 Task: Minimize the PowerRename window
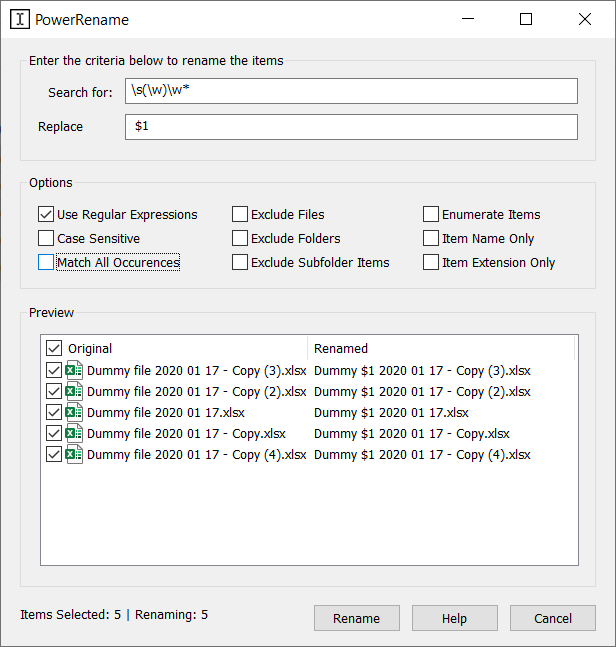[x=468, y=19]
